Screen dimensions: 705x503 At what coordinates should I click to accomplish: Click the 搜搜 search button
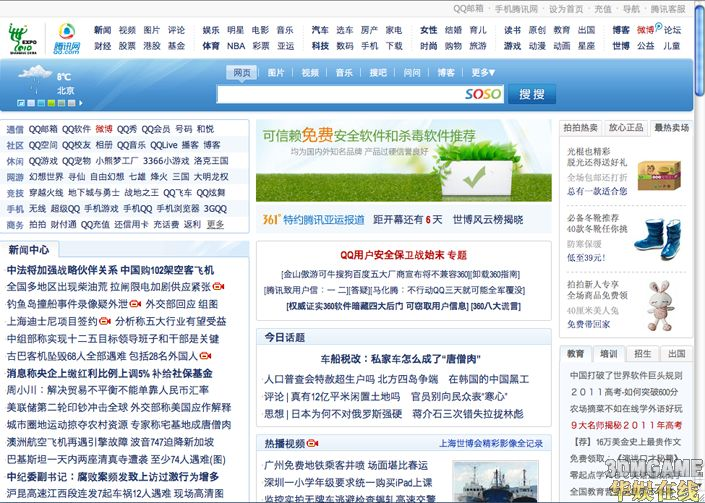coord(532,94)
